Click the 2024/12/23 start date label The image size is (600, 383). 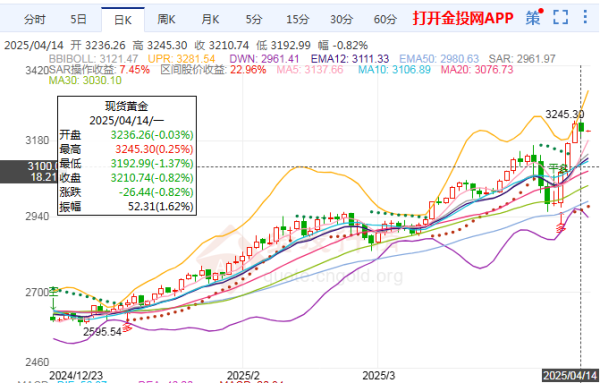click(76, 375)
